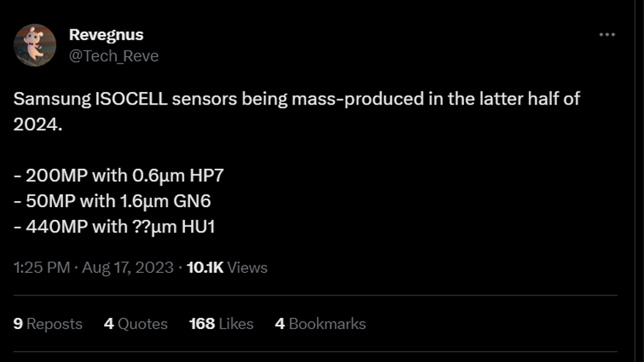Show the 168 Likes list

(221, 323)
